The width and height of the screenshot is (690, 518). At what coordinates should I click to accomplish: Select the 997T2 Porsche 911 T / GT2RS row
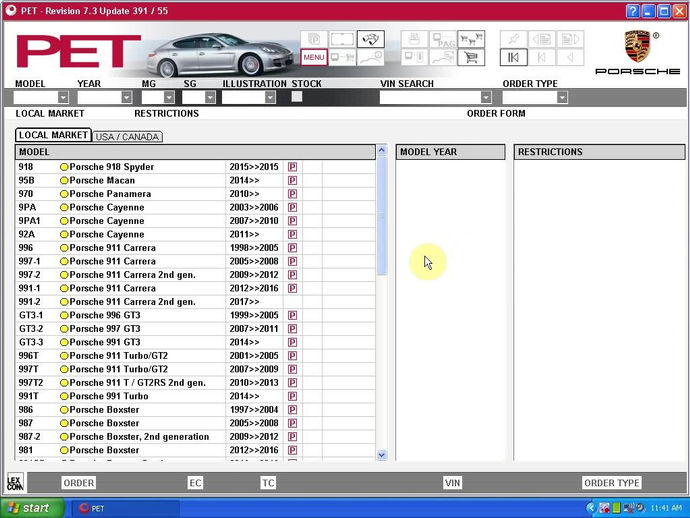[195, 382]
